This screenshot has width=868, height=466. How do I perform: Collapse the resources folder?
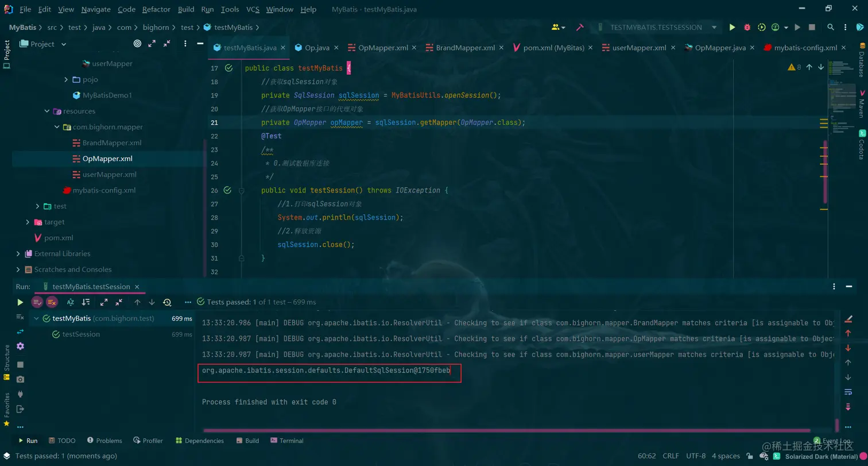pyautogui.click(x=47, y=111)
